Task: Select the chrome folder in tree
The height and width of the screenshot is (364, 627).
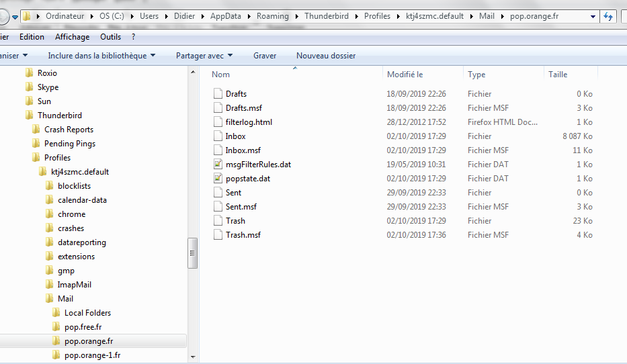Action: (72, 214)
